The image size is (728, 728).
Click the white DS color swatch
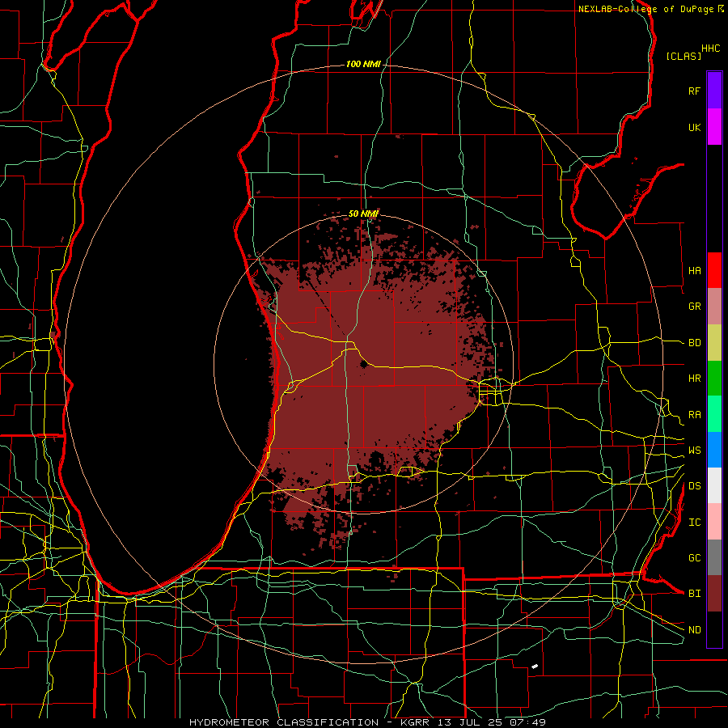(x=714, y=485)
